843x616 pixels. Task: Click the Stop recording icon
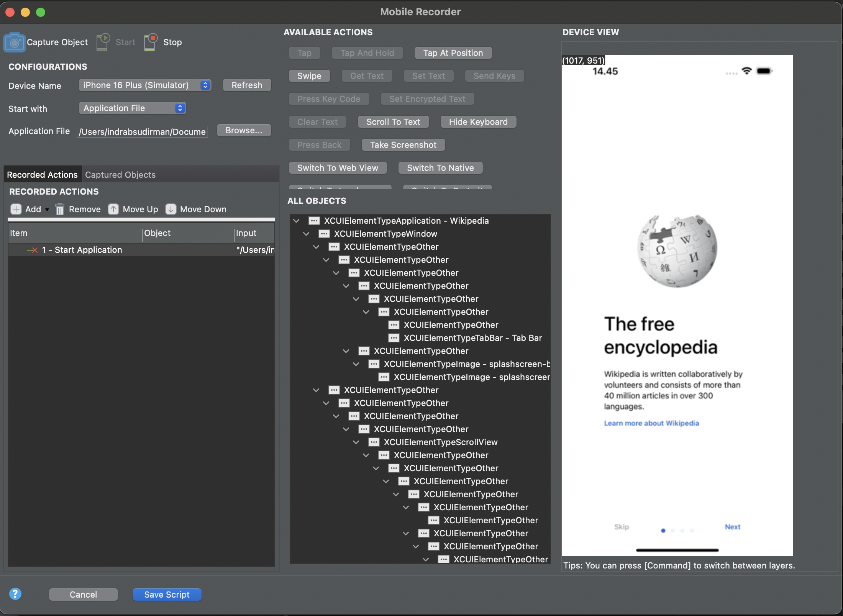click(151, 42)
